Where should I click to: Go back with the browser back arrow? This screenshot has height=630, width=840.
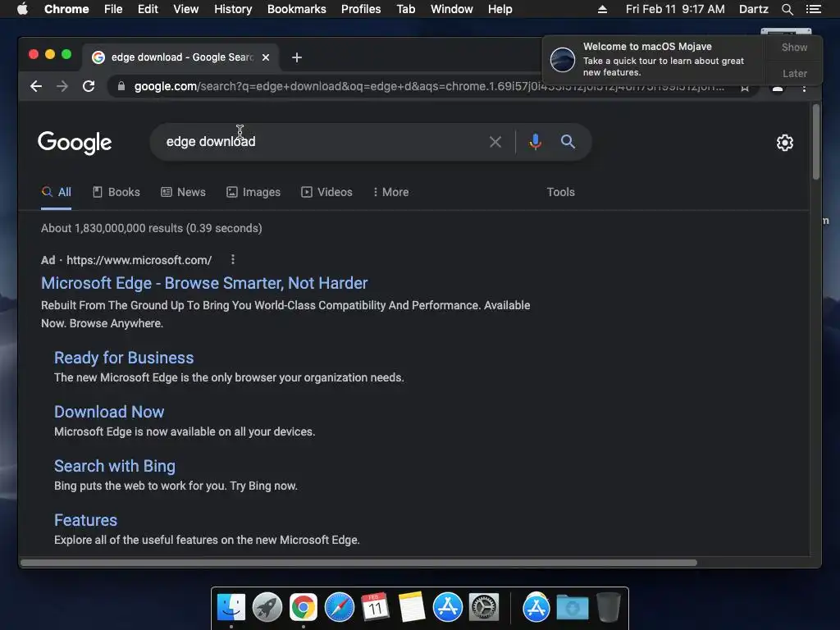click(36, 86)
